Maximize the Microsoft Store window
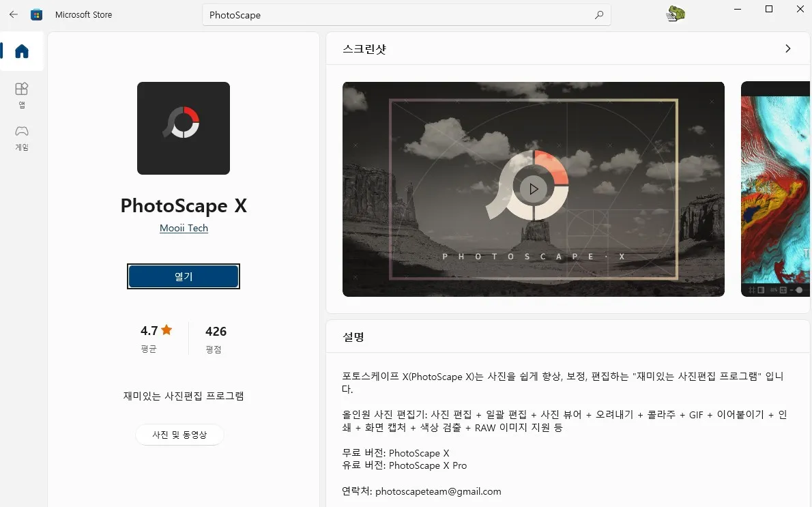812x507 pixels. [769, 10]
